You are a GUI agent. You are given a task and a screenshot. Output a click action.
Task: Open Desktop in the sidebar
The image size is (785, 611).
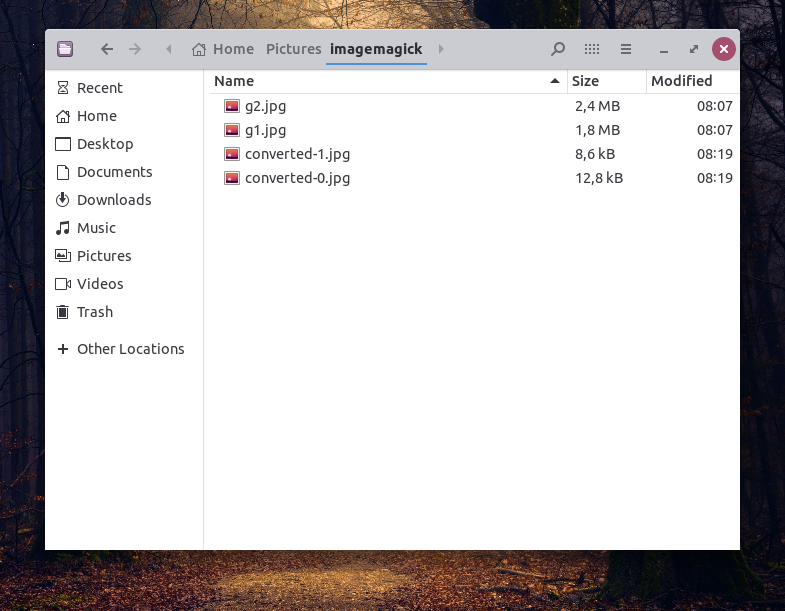click(x=124, y=144)
